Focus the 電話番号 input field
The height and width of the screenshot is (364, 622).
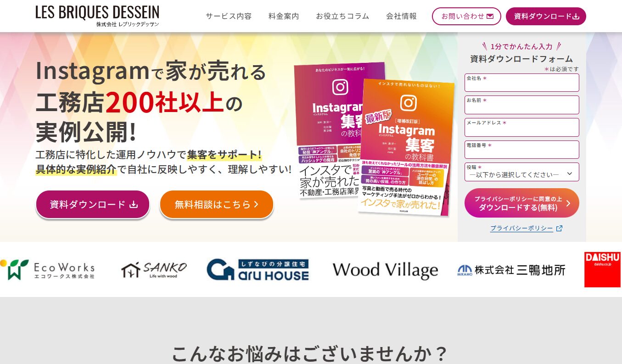[x=522, y=150]
